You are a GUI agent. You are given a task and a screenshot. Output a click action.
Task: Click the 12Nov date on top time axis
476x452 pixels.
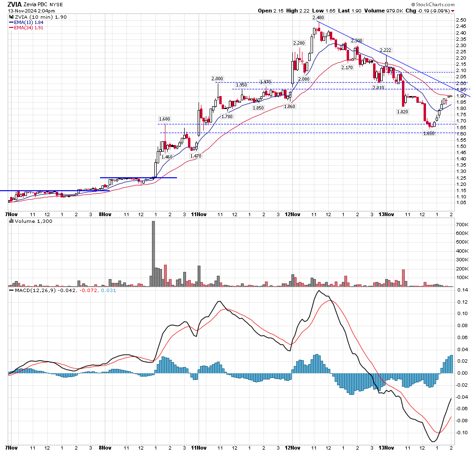point(291,214)
